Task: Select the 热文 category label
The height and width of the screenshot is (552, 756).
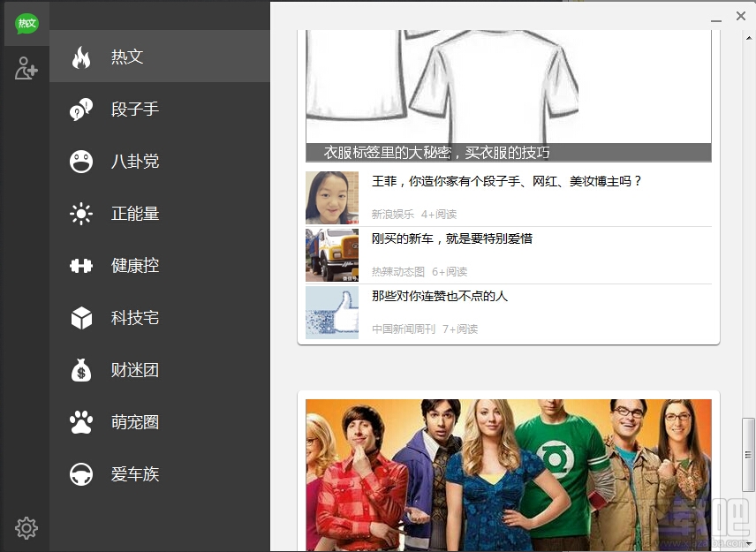Action: click(x=127, y=57)
